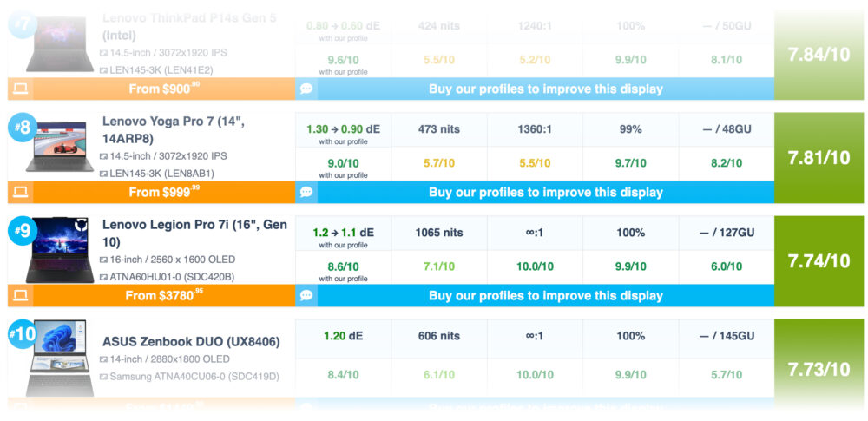
Task: Click chat bubble icon in Yoga Pro 7 row
Action: click(x=306, y=192)
